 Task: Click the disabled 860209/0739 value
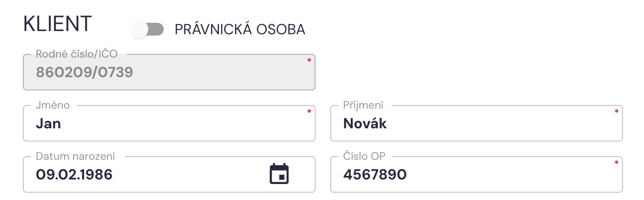click(x=85, y=72)
